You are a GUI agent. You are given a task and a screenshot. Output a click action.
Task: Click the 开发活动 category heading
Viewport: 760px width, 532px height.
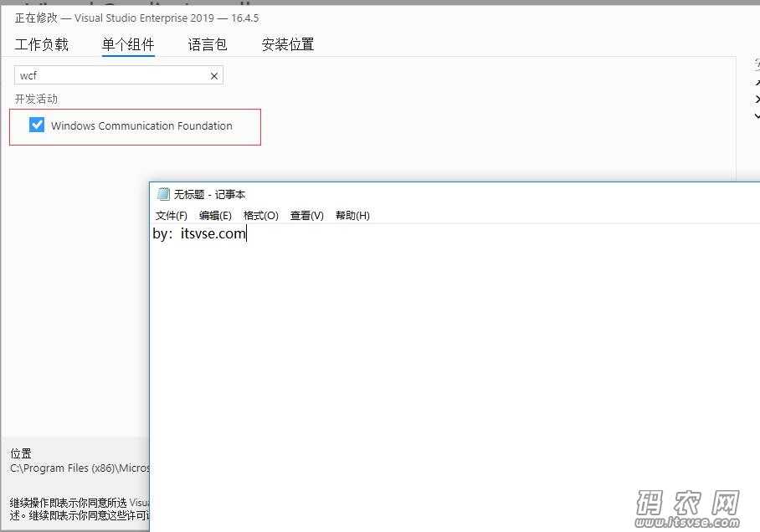(36, 99)
